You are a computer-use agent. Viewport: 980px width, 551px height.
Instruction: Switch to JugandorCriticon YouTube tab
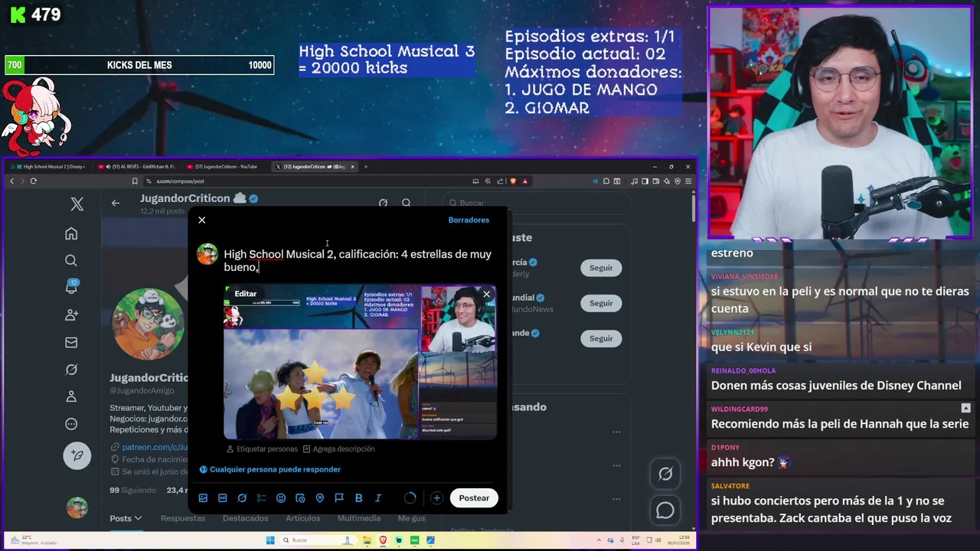[226, 166]
